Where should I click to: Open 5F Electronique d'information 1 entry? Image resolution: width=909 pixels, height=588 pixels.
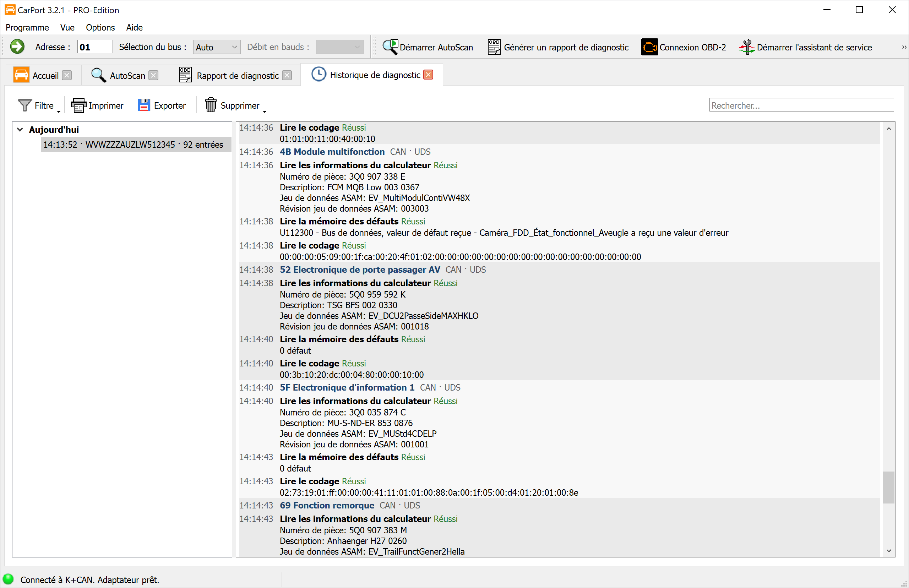pyautogui.click(x=347, y=387)
